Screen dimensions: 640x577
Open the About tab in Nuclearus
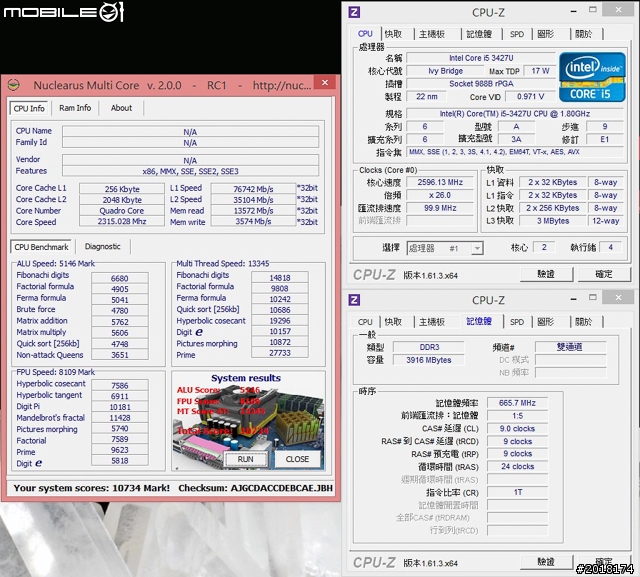[x=122, y=108]
